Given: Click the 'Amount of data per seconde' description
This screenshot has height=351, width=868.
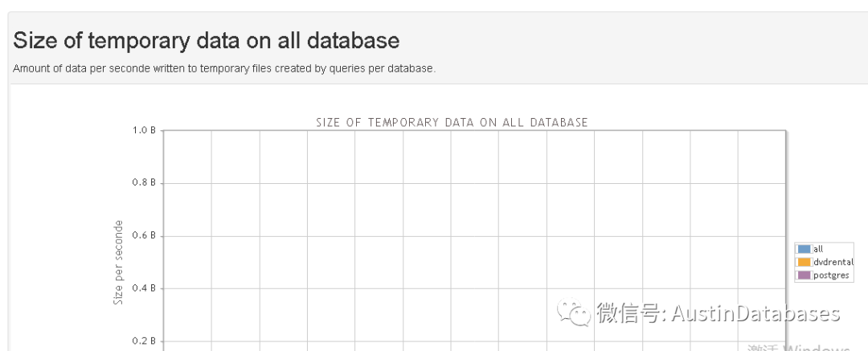Looking at the screenshot, I should coord(224,68).
